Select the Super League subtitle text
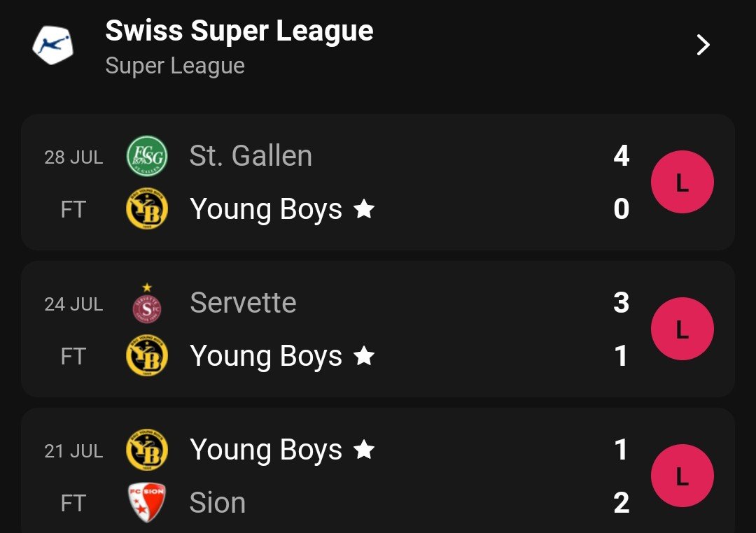 175,66
